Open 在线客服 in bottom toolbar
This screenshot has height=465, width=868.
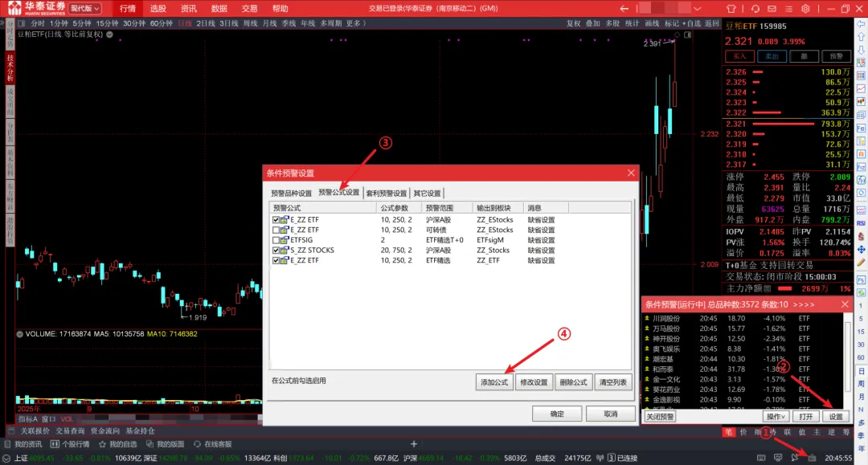click(212, 444)
